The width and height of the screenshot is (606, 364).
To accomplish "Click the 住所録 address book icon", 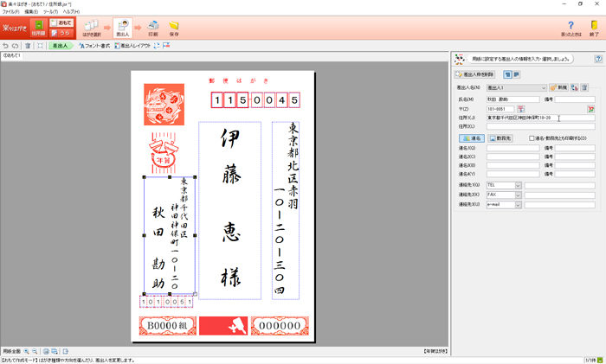I will tap(39, 28).
